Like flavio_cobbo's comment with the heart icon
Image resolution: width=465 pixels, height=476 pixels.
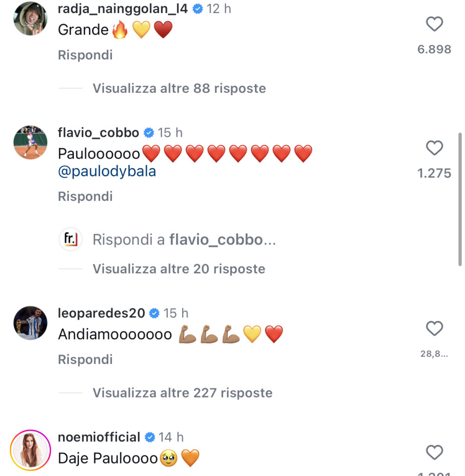[x=434, y=148]
